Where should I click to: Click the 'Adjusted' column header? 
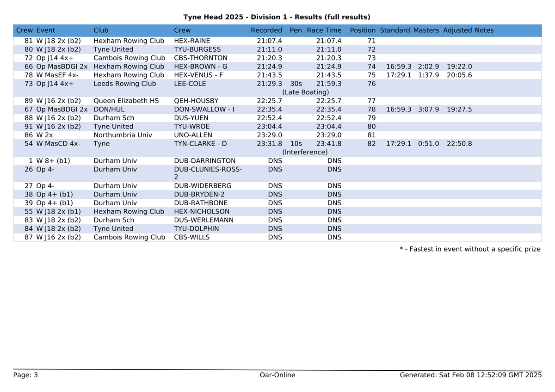(458, 31)
